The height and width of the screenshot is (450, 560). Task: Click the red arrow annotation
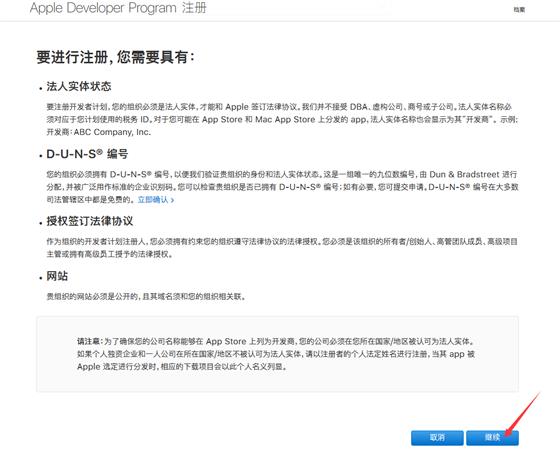[x=523, y=414]
